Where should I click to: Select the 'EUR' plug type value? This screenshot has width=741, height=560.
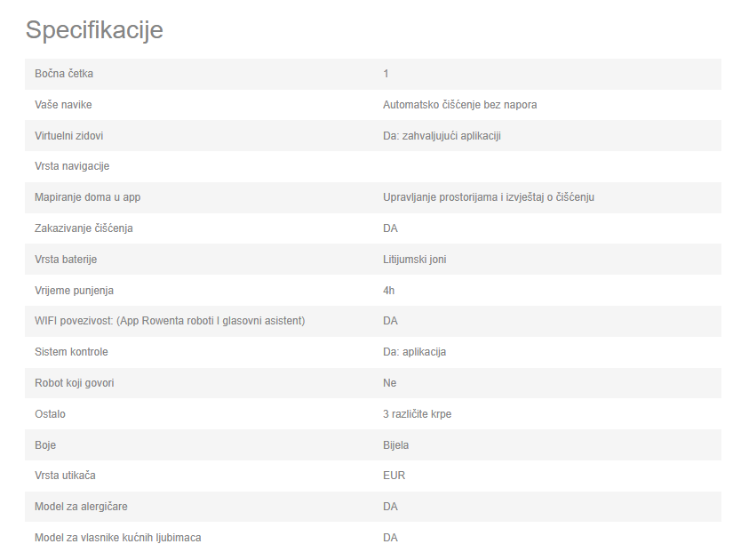tap(394, 476)
